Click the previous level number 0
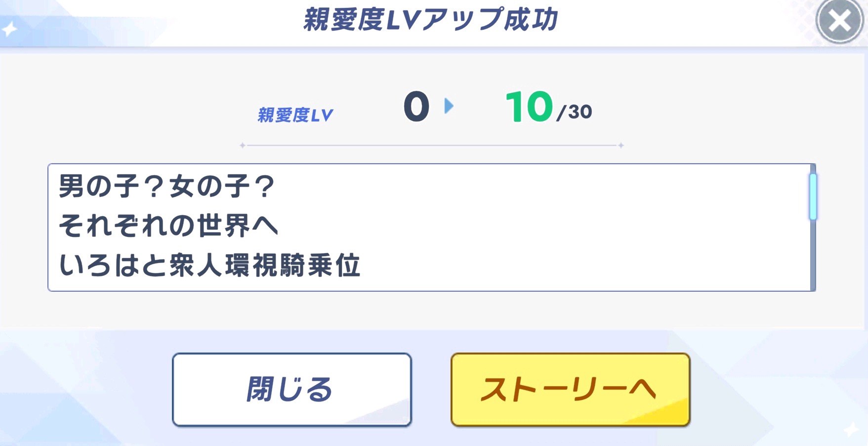 click(416, 107)
